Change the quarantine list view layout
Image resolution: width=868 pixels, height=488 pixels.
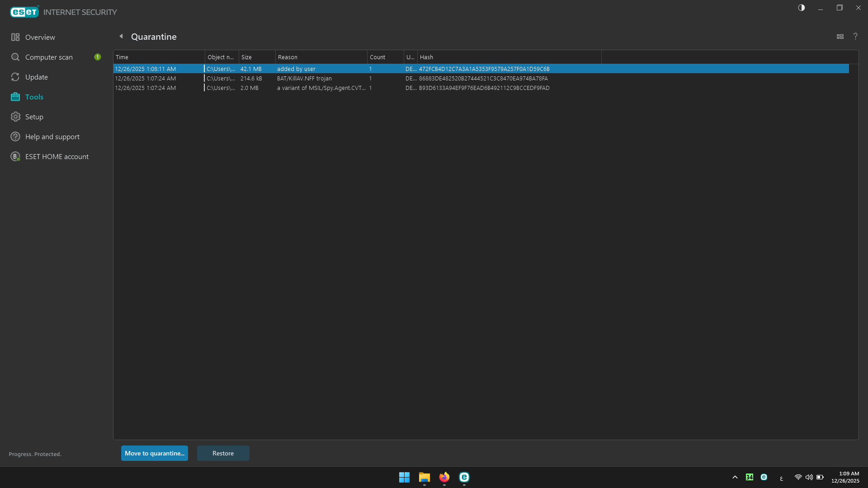pos(840,37)
